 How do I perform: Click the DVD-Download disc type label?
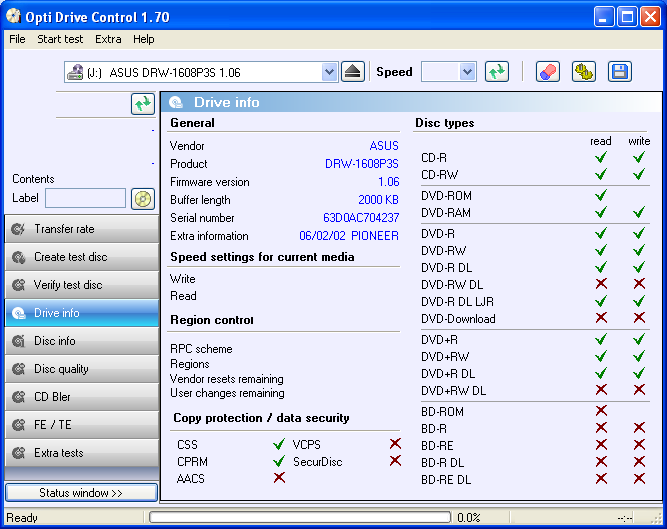point(458,319)
